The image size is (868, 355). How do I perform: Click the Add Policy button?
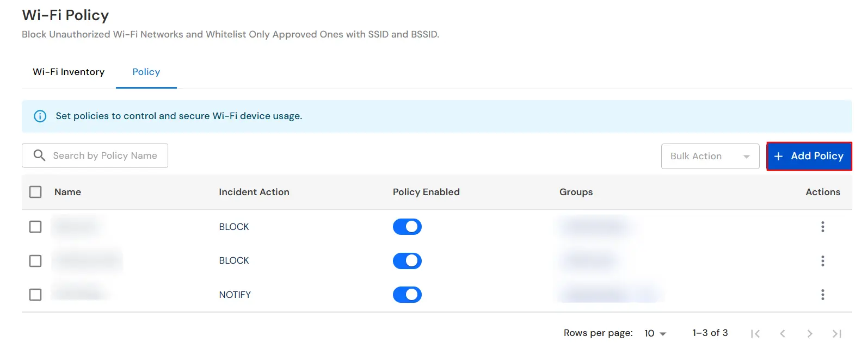point(809,156)
